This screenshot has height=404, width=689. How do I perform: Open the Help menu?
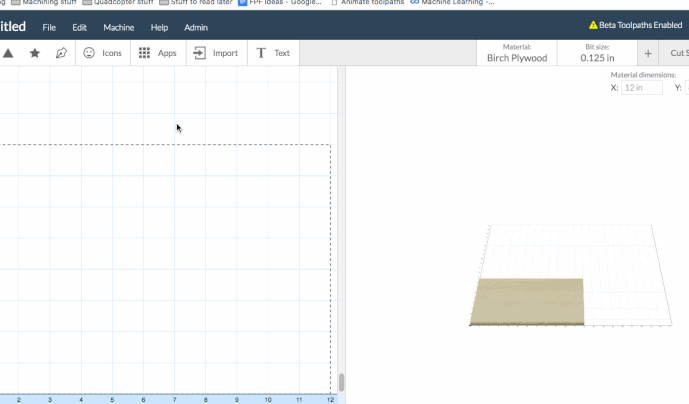tap(159, 27)
